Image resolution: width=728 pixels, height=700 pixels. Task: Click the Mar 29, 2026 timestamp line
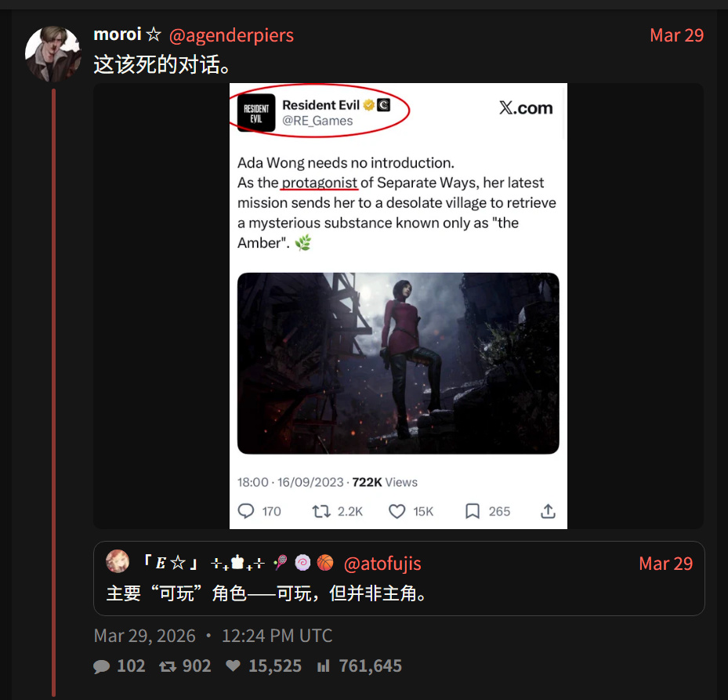213,636
